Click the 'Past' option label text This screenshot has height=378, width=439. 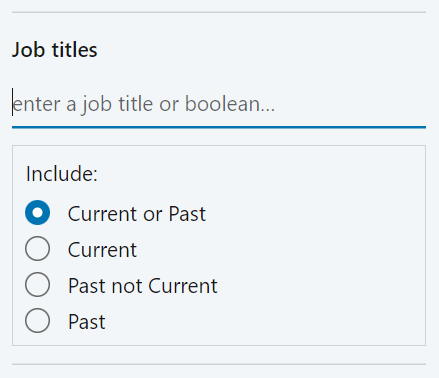click(x=87, y=322)
